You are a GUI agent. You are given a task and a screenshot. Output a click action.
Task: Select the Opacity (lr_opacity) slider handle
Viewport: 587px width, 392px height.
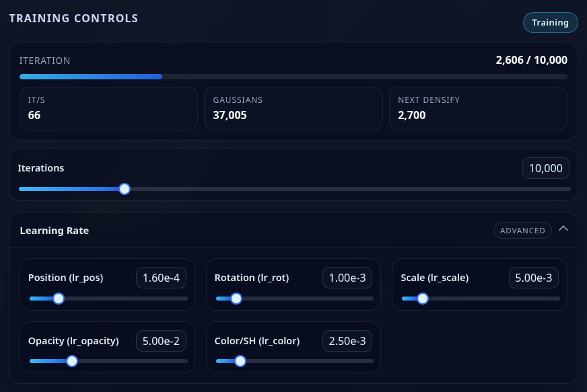point(72,361)
